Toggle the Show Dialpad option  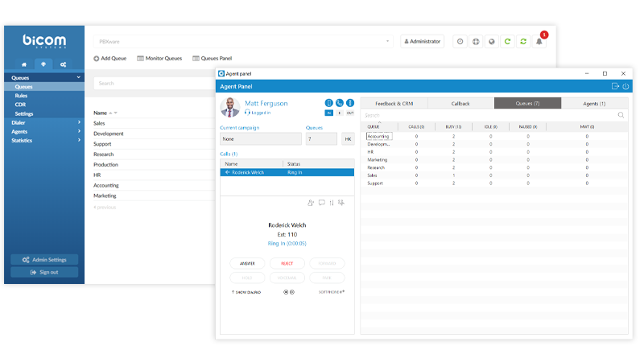tap(246, 292)
